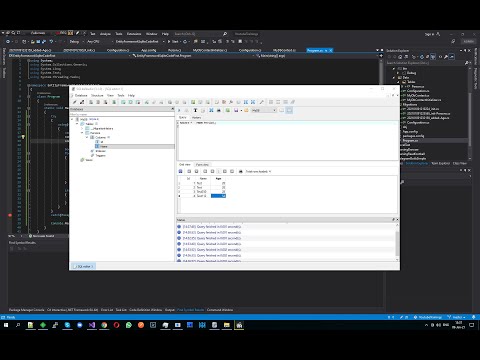480x360 pixels.
Task: Click the Solution Explorer search field
Action: point(425,63)
